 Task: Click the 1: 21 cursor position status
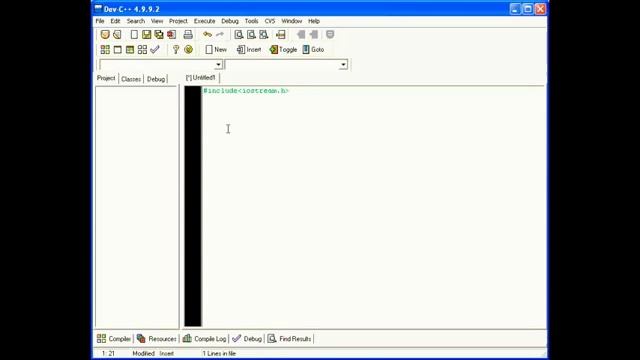point(108,353)
